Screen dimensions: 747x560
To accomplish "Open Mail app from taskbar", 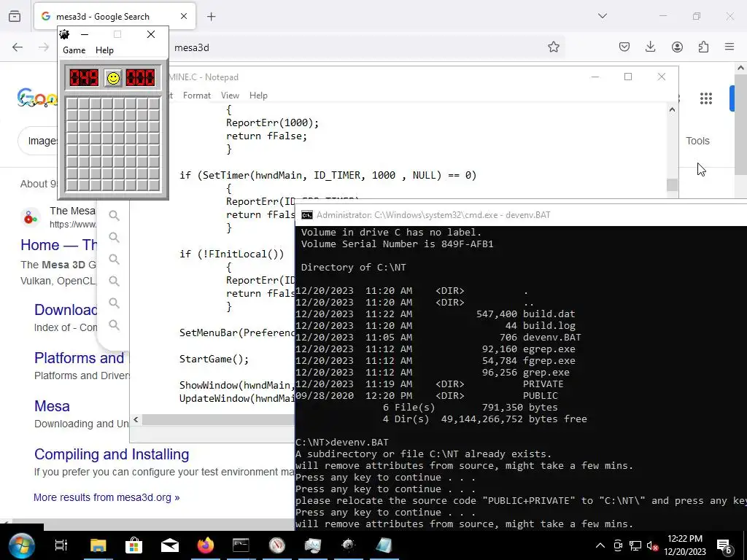I will (x=169, y=545).
